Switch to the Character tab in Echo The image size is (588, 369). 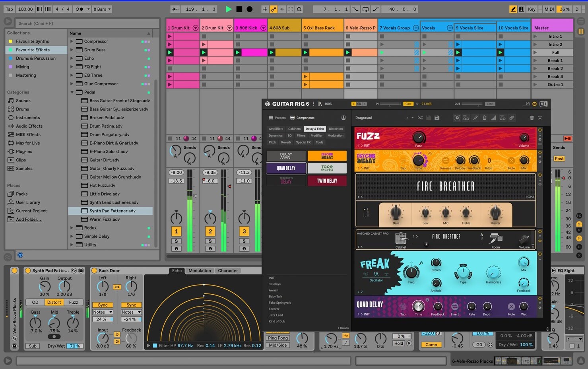(x=228, y=271)
